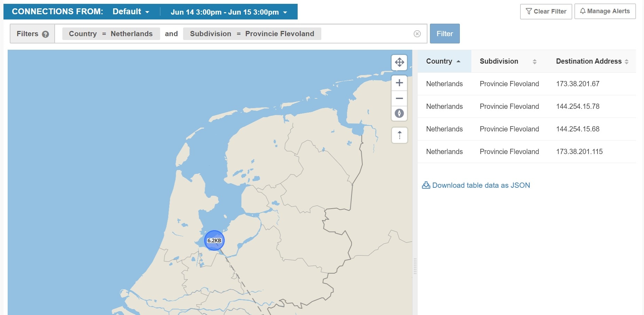This screenshot has height=315, width=644.
Task: Open the Default source dropdown
Action: click(131, 11)
